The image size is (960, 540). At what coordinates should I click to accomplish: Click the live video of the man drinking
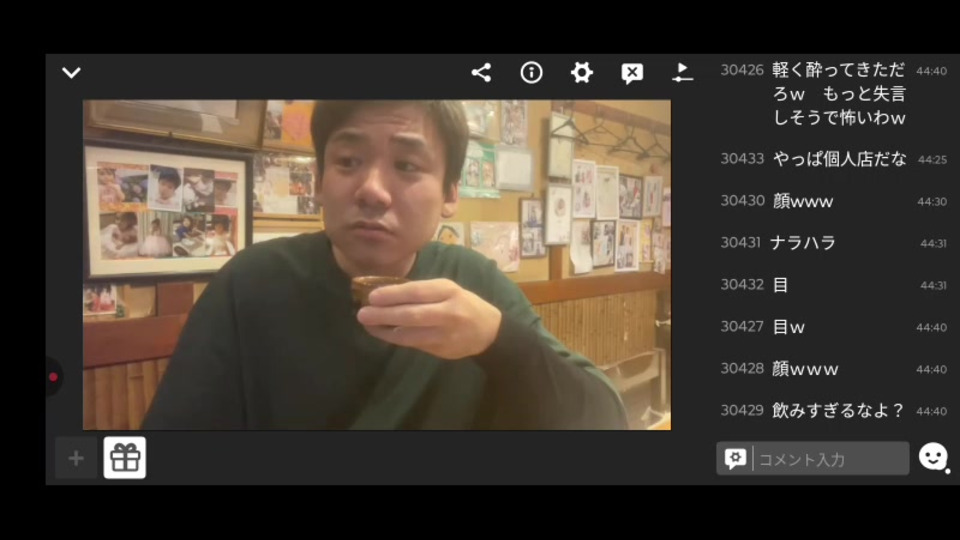(377, 264)
